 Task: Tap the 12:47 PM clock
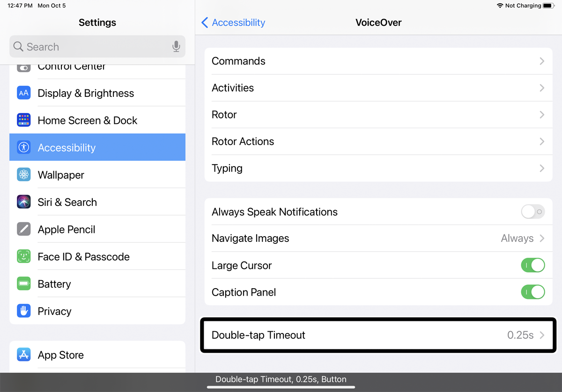[x=20, y=6]
